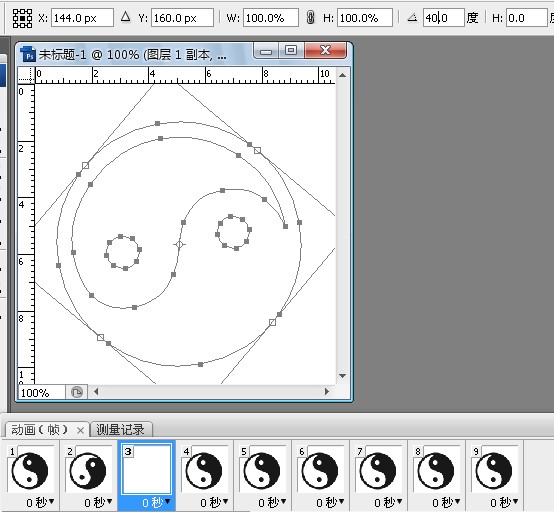Open frame 5 delay dropdown 0 秒
The width and height of the screenshot is (554, 512).
point(272,502)
